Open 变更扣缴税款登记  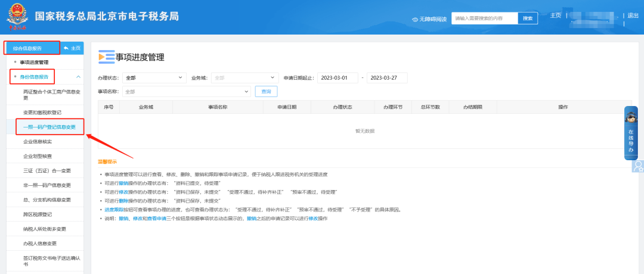(42, 112)
